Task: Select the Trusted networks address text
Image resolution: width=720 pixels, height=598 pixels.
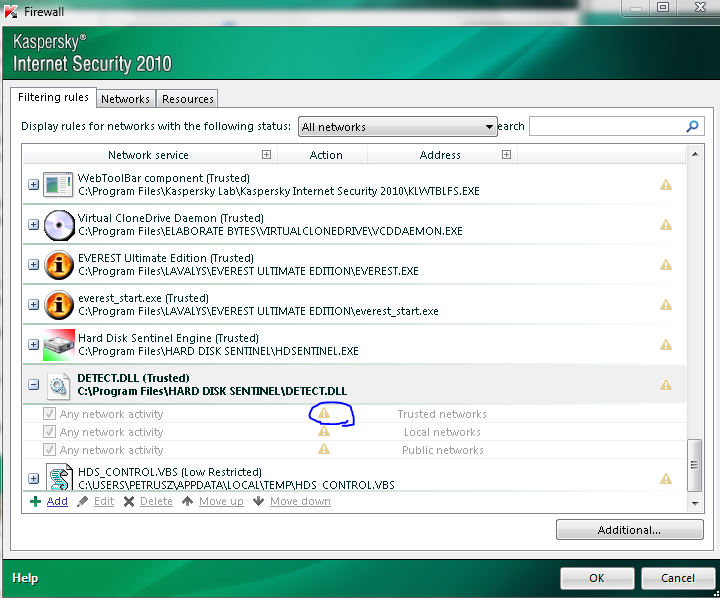Action: coord(442,414)
